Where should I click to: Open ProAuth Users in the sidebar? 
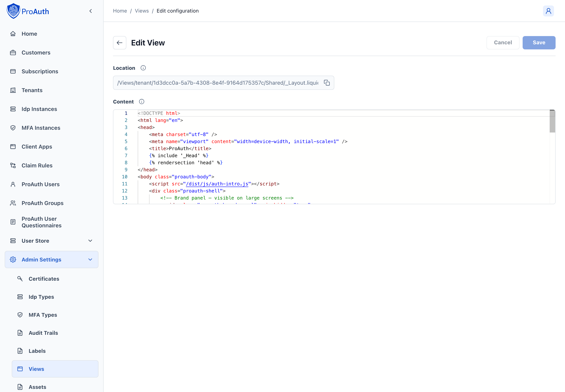[x=52, y=184]
